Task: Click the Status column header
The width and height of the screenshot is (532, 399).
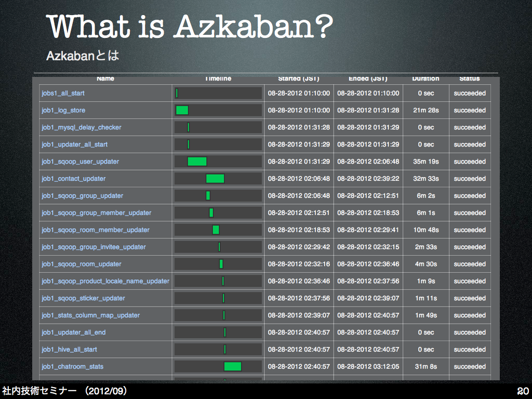Action: [x=470, y=79]
